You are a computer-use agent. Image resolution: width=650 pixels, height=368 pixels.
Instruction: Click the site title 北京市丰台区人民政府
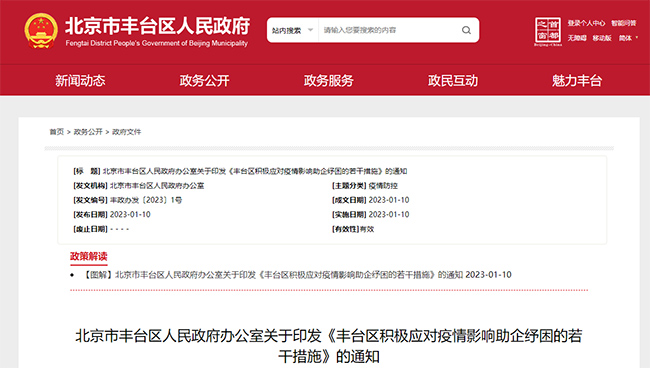[158, 26]
